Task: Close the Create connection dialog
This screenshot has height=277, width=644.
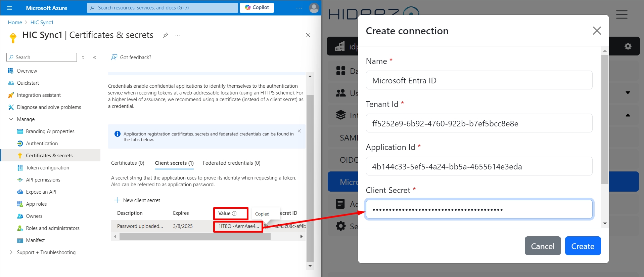Action: pyautogui.click(x=597, y=31)
